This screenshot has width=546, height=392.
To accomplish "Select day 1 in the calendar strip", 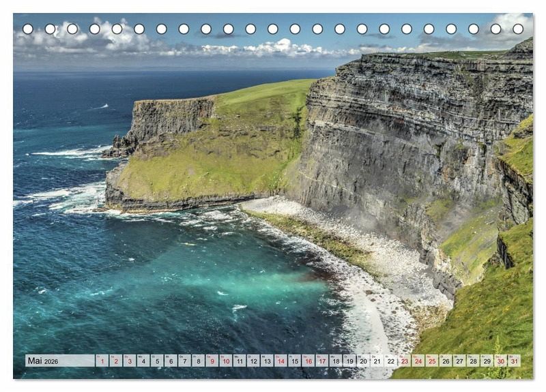I will tap(102, 361).
